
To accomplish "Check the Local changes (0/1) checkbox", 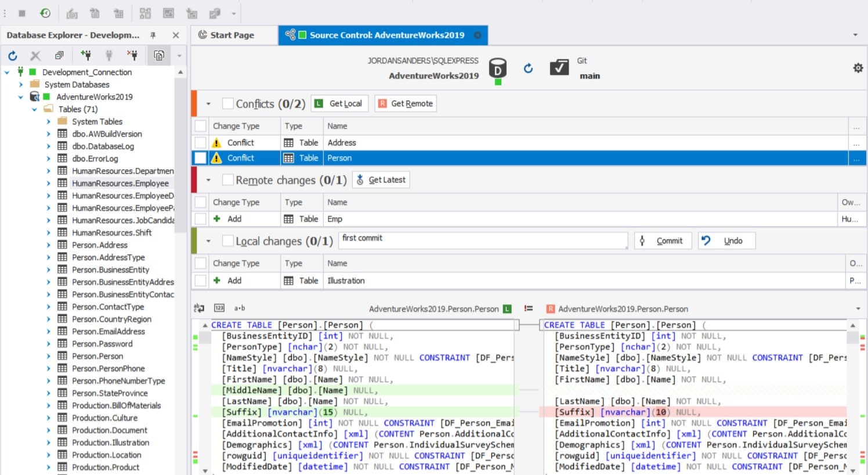I will [228, 241].
